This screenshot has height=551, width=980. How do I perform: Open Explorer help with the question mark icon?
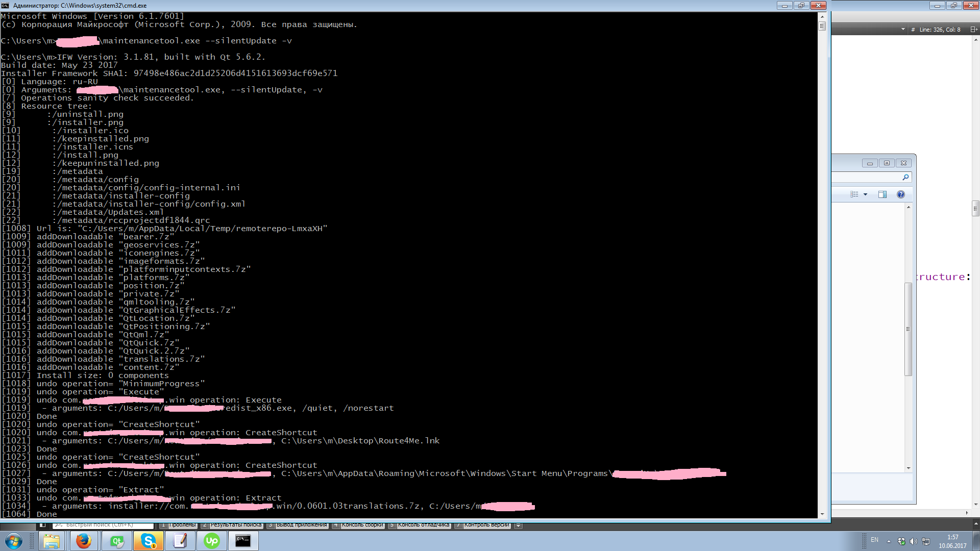[901, 194]
